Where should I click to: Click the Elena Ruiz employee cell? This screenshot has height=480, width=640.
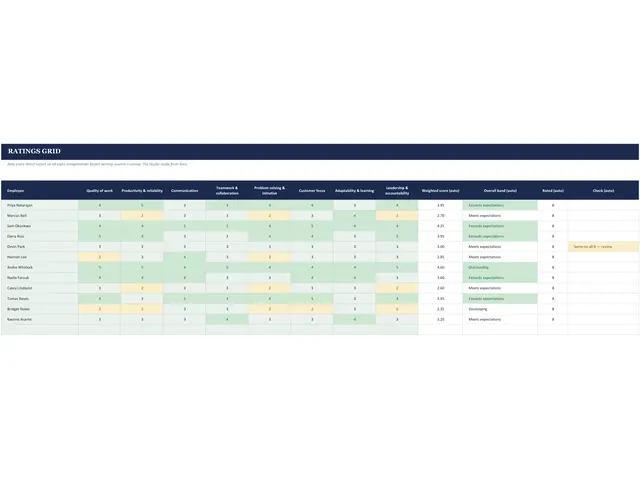pos(40,236)
